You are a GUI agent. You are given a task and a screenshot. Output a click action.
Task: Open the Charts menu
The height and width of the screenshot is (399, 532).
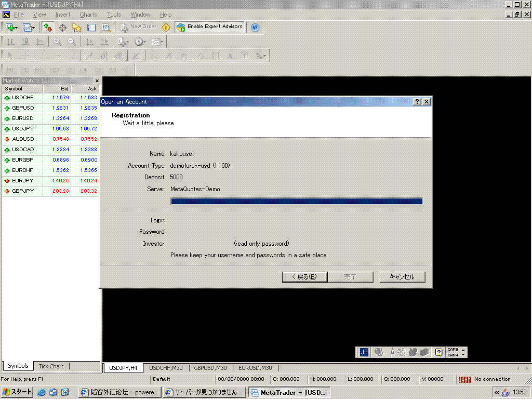tap(88, 15)
